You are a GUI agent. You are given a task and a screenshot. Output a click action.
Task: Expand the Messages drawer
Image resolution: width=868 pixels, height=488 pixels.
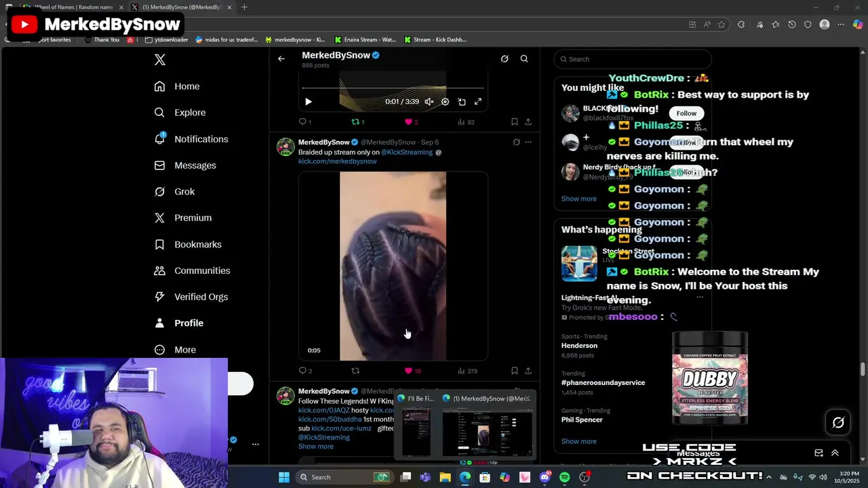[x=835, y=453]
